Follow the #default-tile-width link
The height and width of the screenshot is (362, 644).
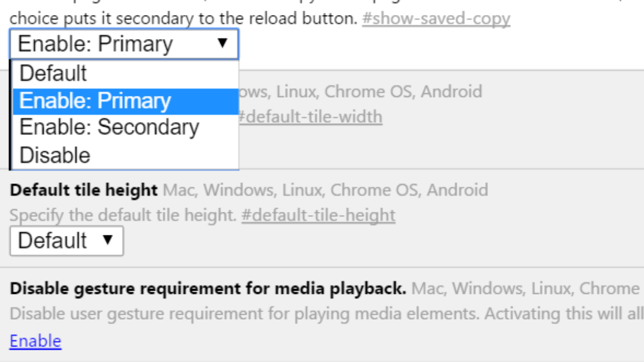click(x=310, y=116)
